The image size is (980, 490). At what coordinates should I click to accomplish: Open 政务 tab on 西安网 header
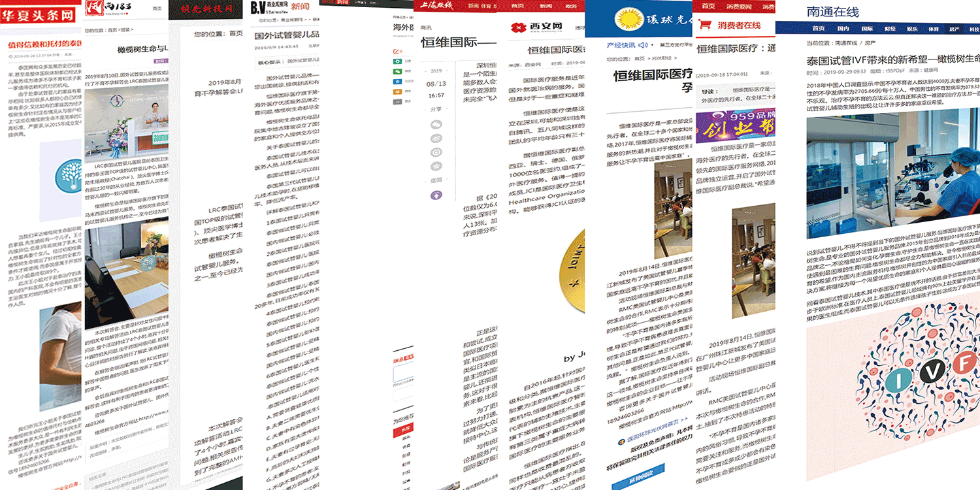572,5
